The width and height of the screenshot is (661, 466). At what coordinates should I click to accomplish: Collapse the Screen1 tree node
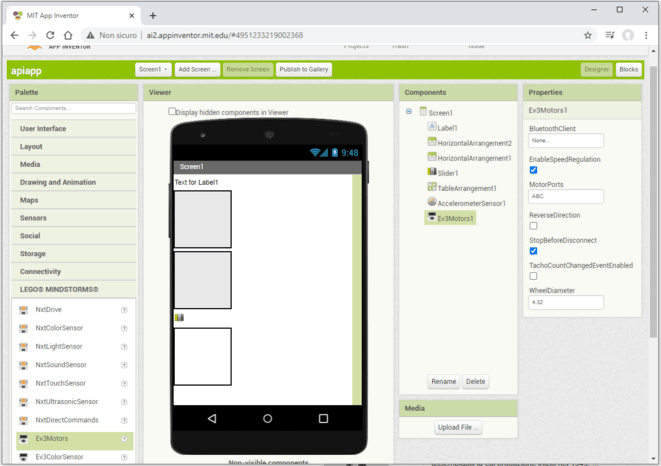pyautogui.click(x=409, y=112)
